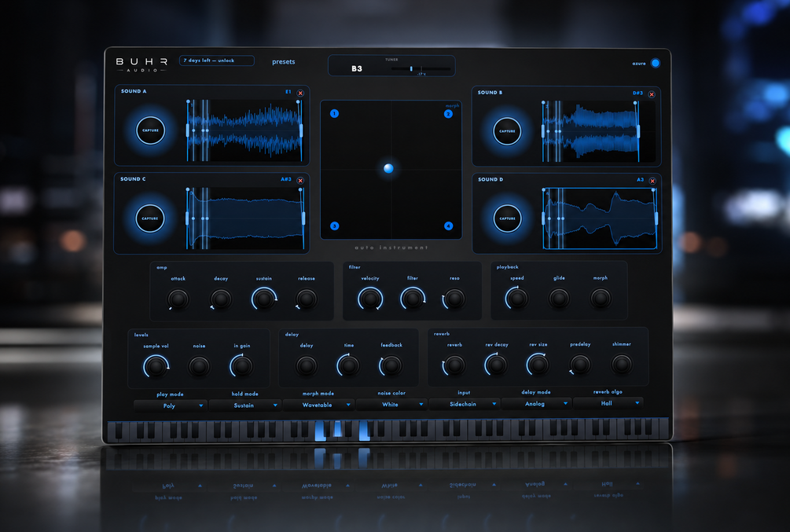This screenshot has height=532, width=790.
Task: Click the Sound B waveform display
Action: point(598,131)
